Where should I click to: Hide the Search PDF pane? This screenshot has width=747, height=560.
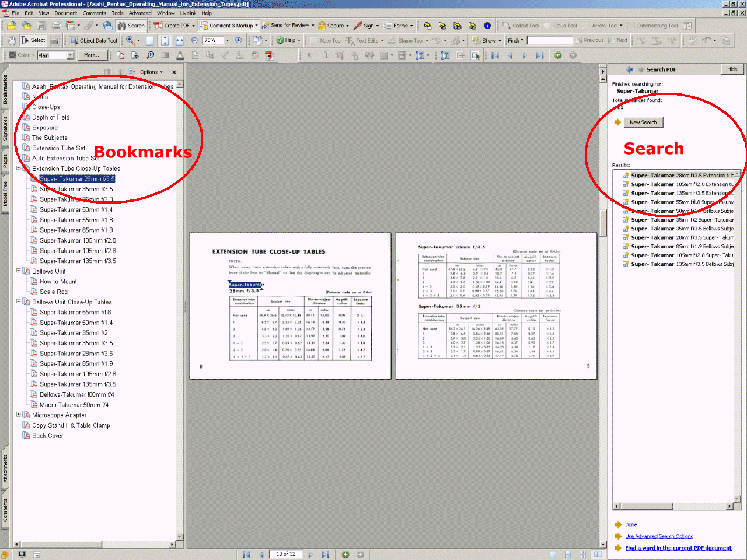[x=732, y=69]
